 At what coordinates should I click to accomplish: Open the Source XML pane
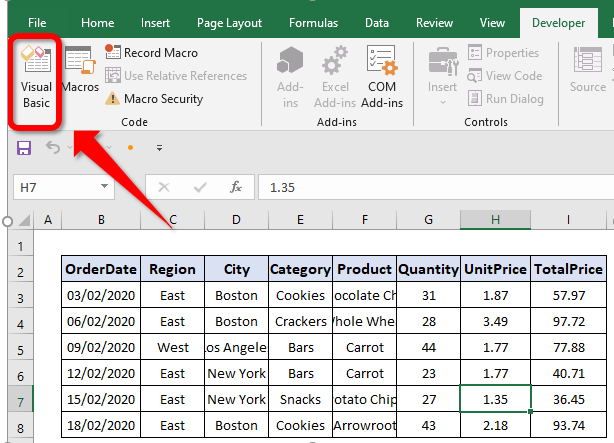[588, 70]
